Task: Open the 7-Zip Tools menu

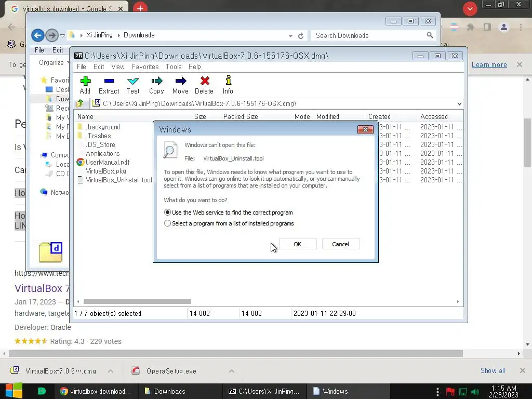Action: (174, 67)
